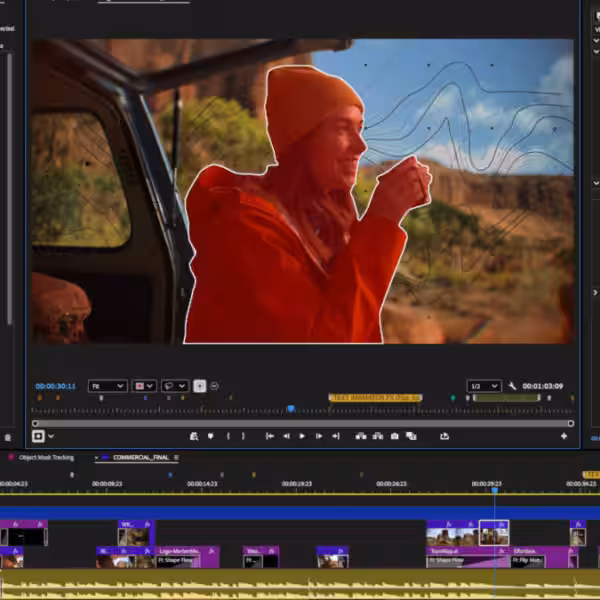The width and height of the screenshot is (600, 600).
Task: Play the sequence in the program monitor
Action: tap(302, 436)
